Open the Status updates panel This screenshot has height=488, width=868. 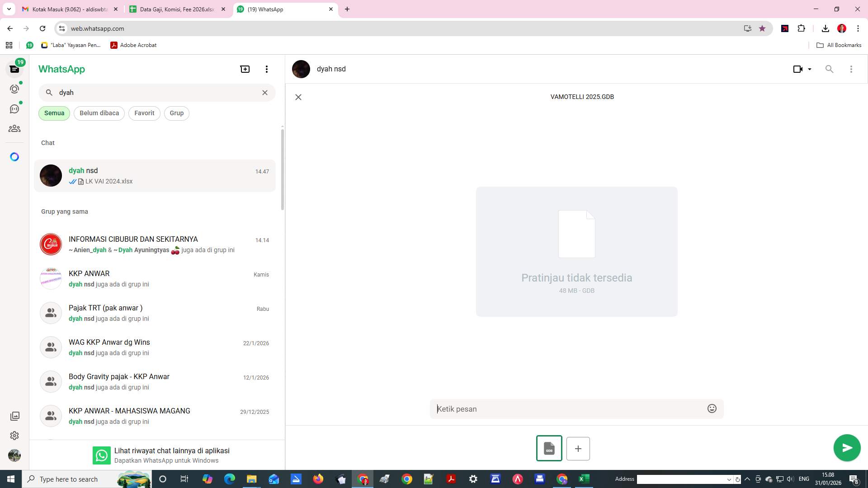(14, 89)
